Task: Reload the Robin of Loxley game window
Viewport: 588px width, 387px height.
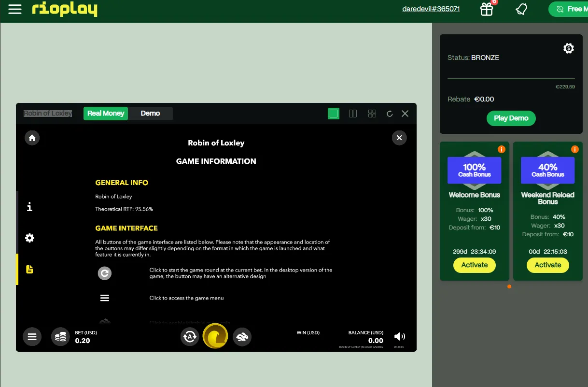Action: [x=390, y=114]
